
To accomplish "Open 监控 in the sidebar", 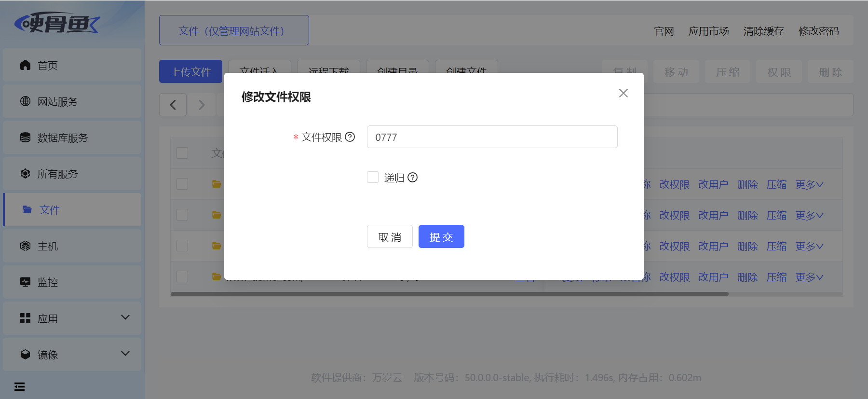I will (72, 282).
